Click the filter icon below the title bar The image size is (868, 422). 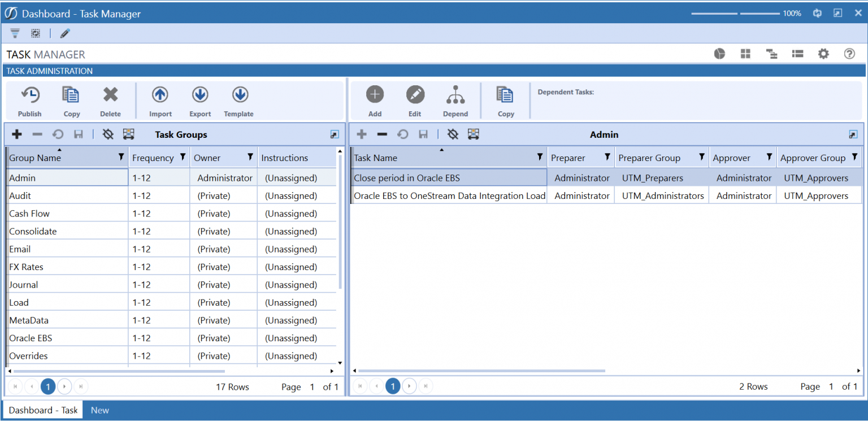[14, 33]
